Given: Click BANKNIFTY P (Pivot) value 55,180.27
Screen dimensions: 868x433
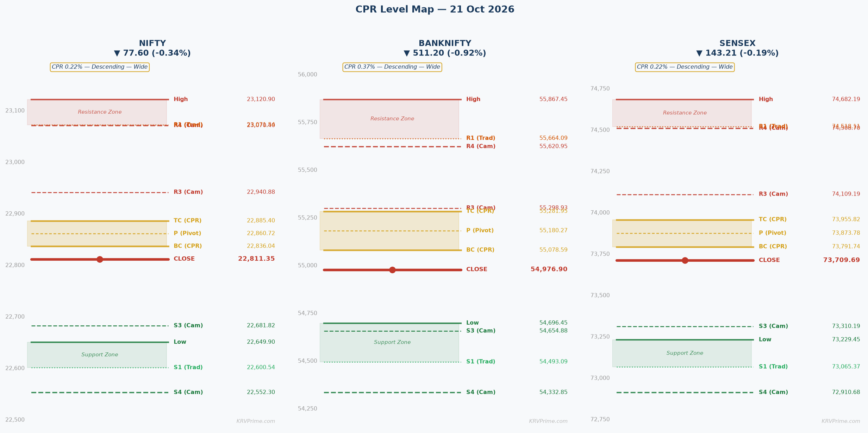Looking at the screenshot, I should [554, 230].
